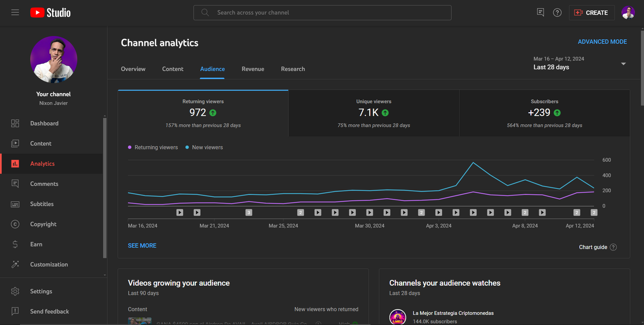This screenshot has width=644, height=325.
Task: Switch to the Content analytics tab
Action: coord(173,69)
